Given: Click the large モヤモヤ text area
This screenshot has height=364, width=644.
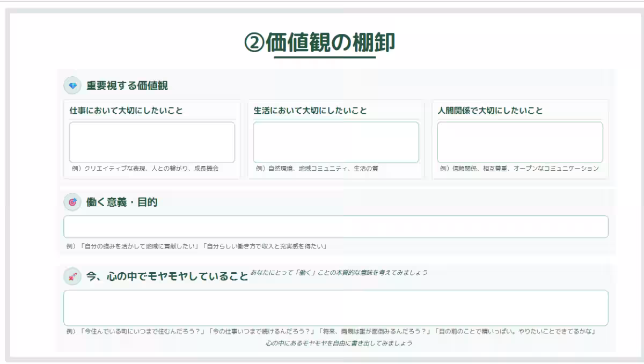Looking at the screenshot, I should (336, 308).
